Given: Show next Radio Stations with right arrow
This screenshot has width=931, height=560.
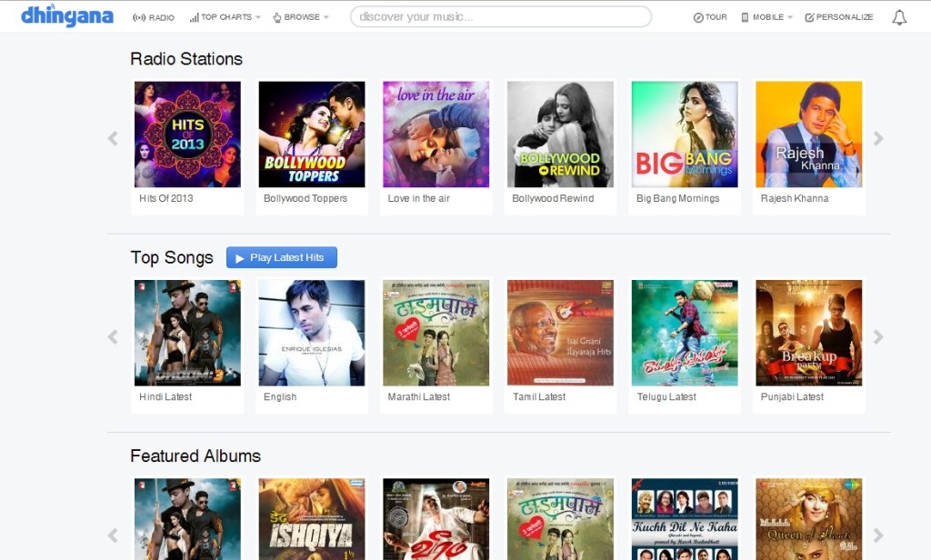Looking at the screenshot, I should tap(878, 138).
